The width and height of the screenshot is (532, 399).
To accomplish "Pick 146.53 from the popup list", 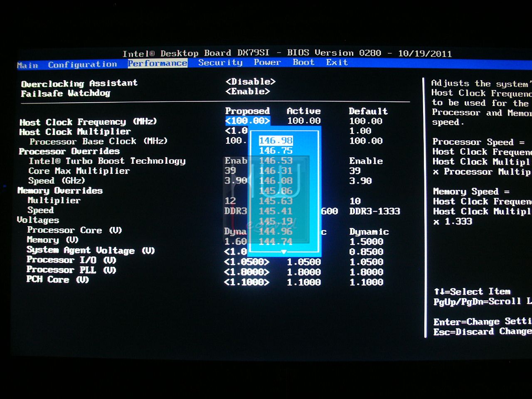I will pyautogui.click(x=276, y=160).
